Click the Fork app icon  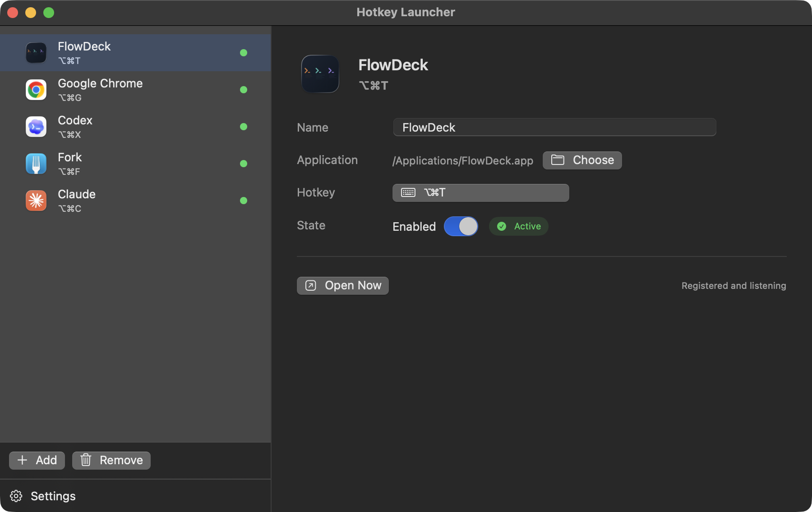tap(36, 164)
